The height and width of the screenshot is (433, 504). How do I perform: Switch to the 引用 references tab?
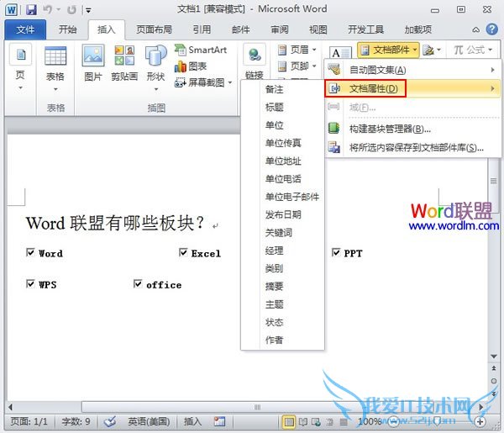(202, 29)
